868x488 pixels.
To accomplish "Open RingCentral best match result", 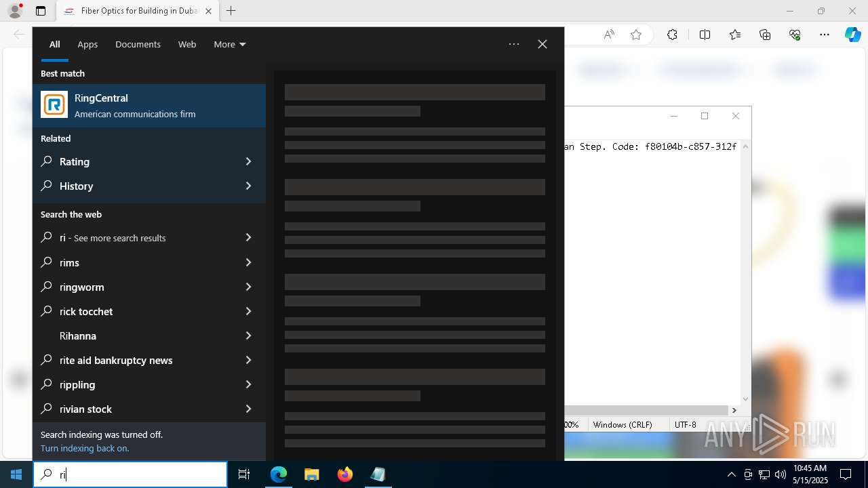I will pyautogui.click(x=149, y=106).
